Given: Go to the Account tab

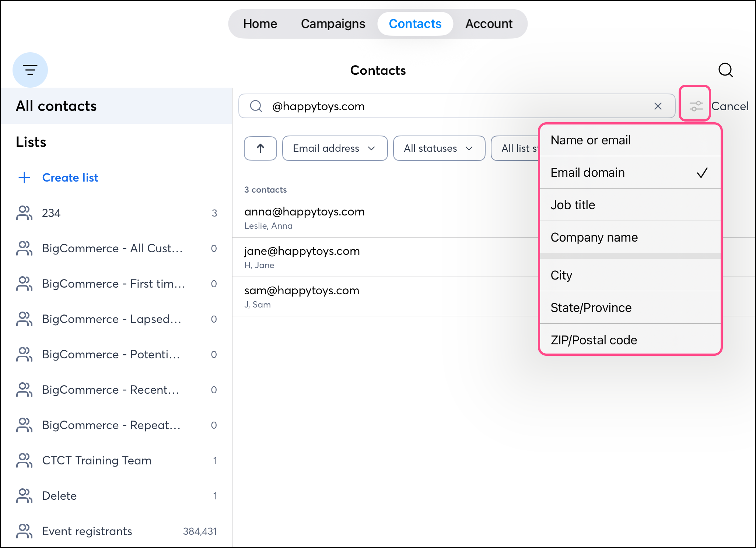Looking at the screenshot, I should click(x=489, y=24).
